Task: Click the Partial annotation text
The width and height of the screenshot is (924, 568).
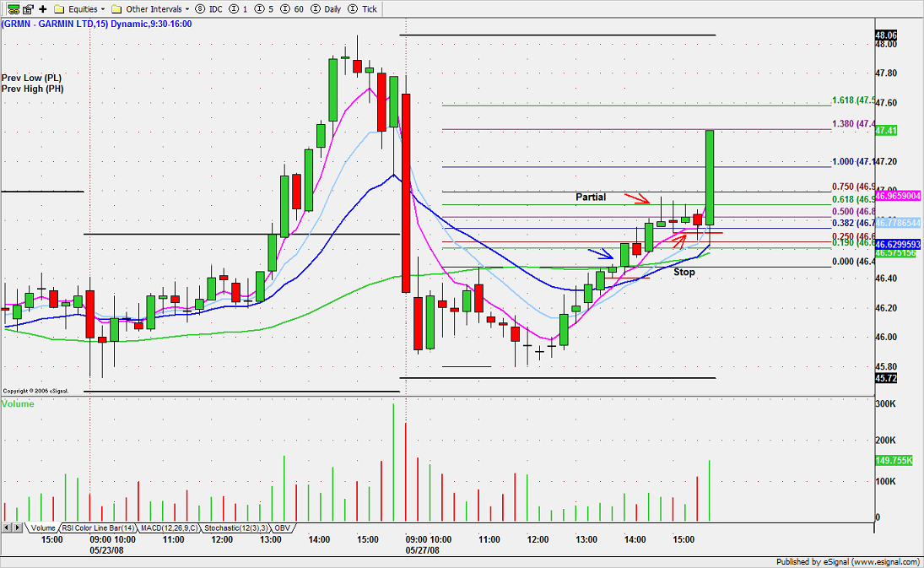Action: coord(591,197)
